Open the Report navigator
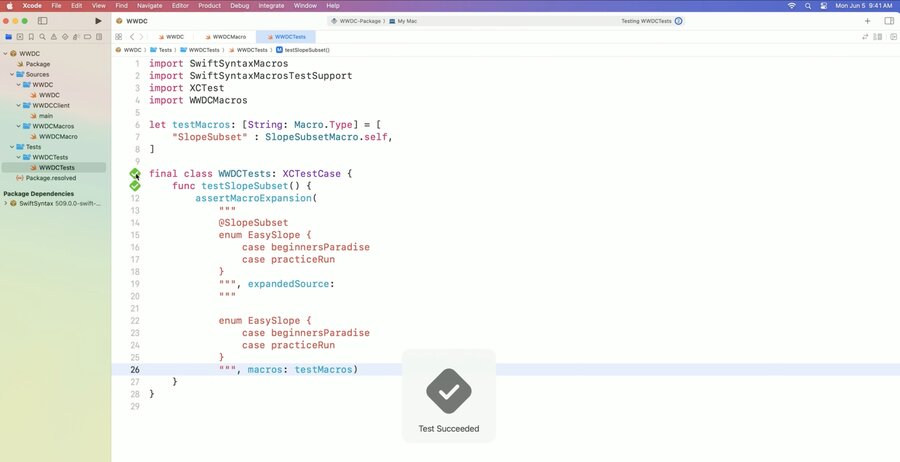 point(99,37)
